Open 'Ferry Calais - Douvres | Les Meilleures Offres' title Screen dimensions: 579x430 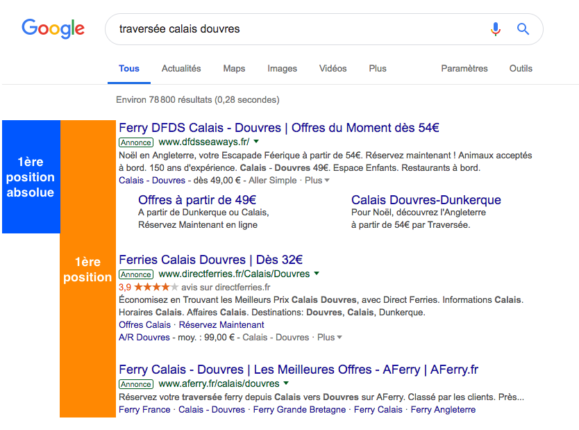pos(298,369)
